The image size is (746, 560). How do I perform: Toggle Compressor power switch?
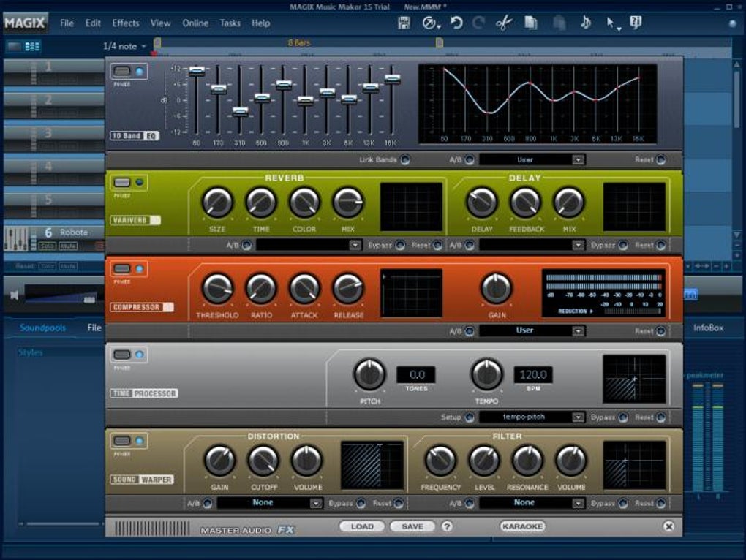(x=122, y=268)
